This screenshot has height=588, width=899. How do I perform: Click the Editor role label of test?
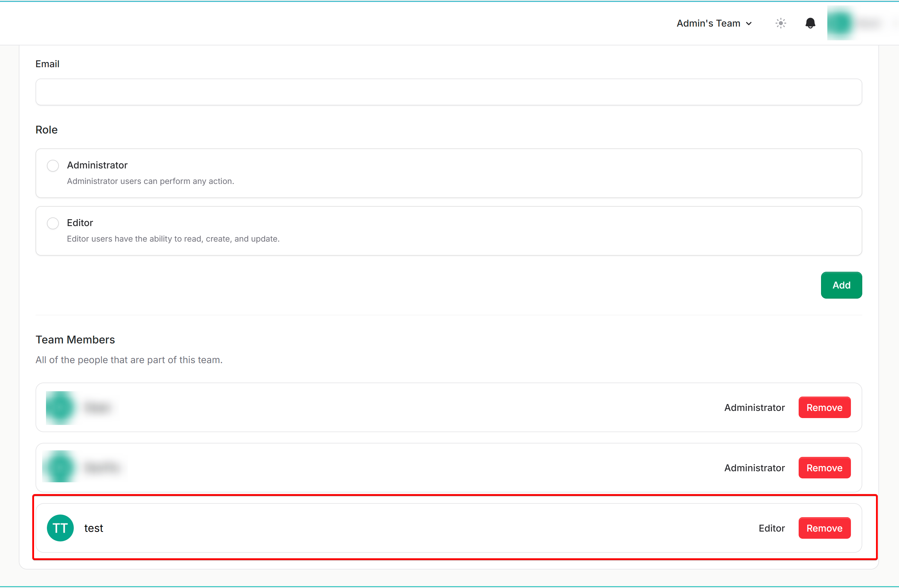(771, 528)
